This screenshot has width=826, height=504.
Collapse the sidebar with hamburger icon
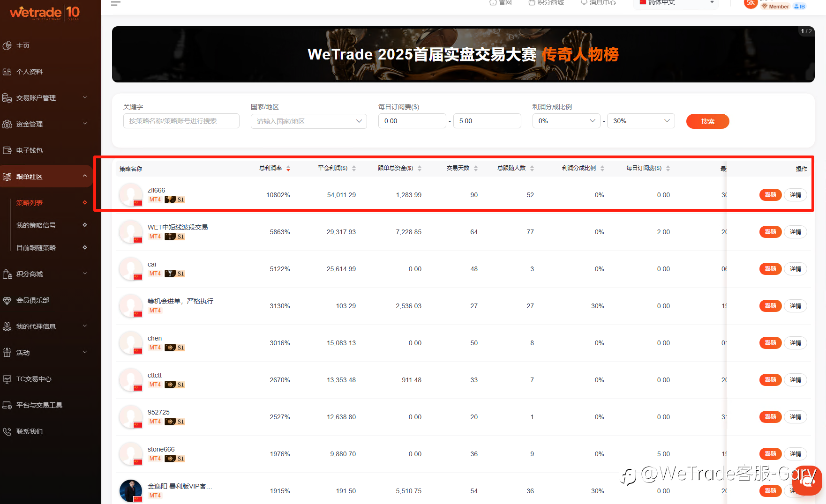click(x=116, y=3)
